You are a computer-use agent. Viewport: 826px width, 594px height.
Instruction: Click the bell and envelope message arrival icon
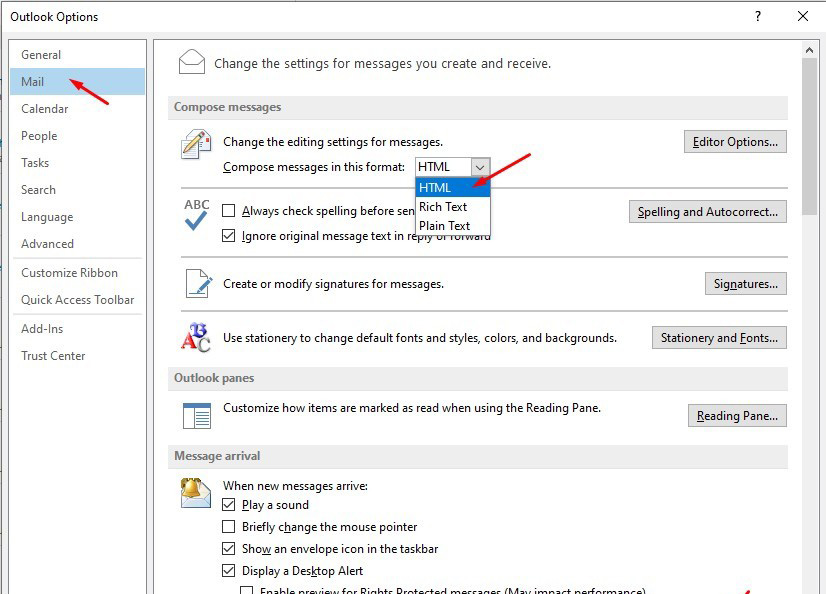coord(196,492)
